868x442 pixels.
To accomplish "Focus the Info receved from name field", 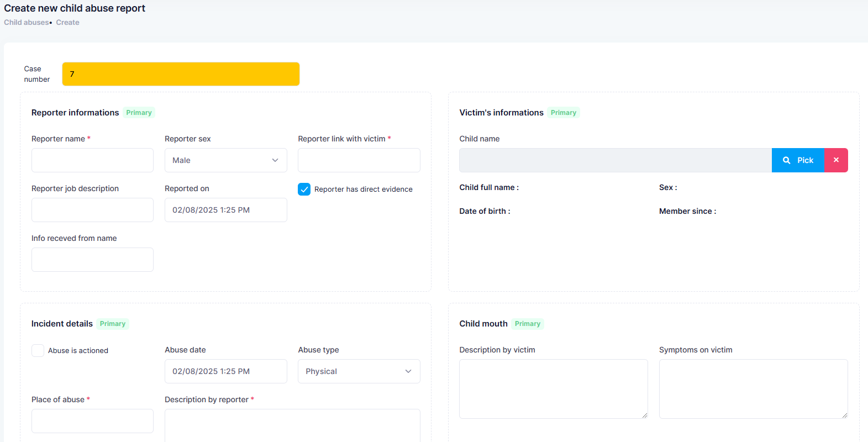I will click(92, 260).
